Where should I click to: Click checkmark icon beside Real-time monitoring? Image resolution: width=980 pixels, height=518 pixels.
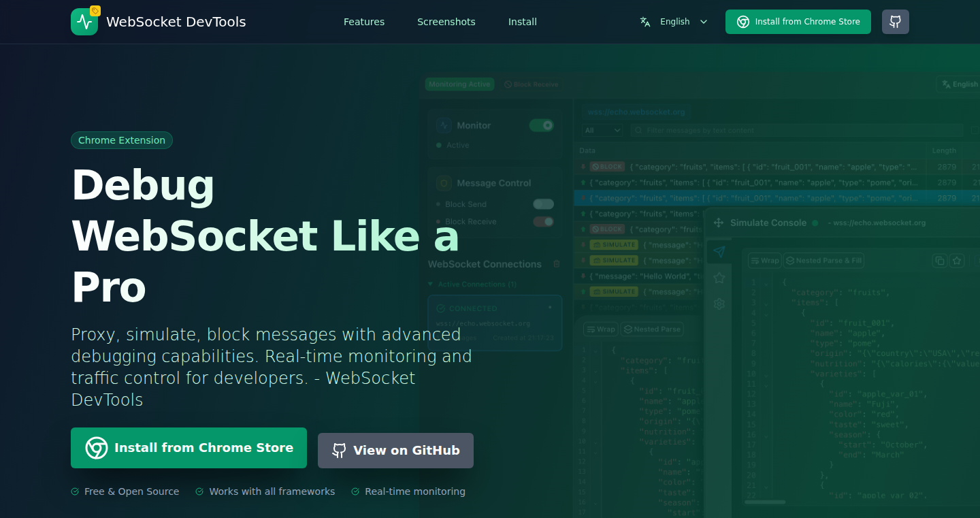[355, 491]
